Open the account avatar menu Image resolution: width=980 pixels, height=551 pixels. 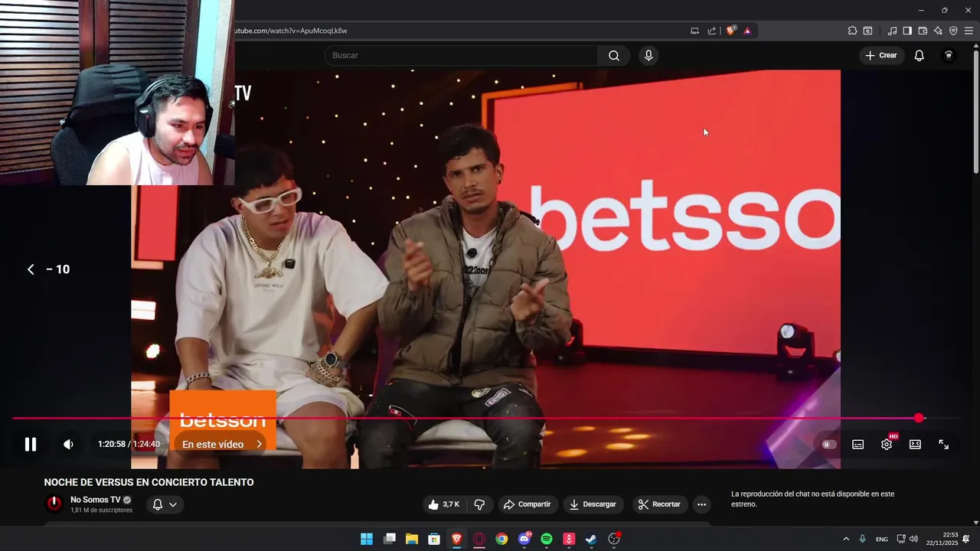coord(949,55)
